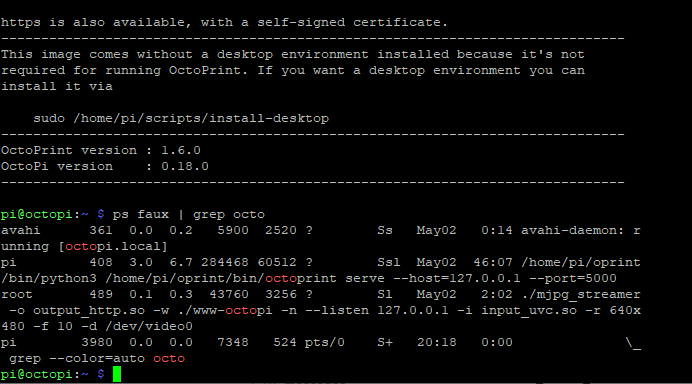Image resolution: width=692 pixels, height=384 pixels.
Task: Select the text 'ps faux | grep octo'
Action: 188,215
